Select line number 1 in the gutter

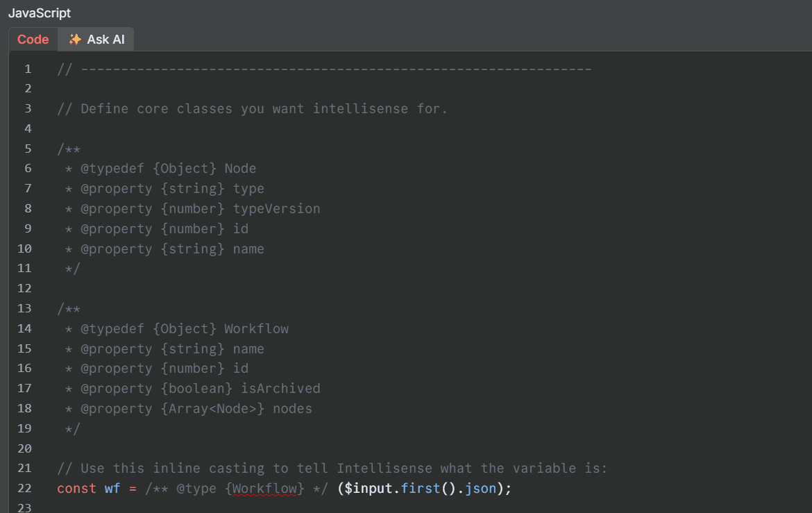28,69
